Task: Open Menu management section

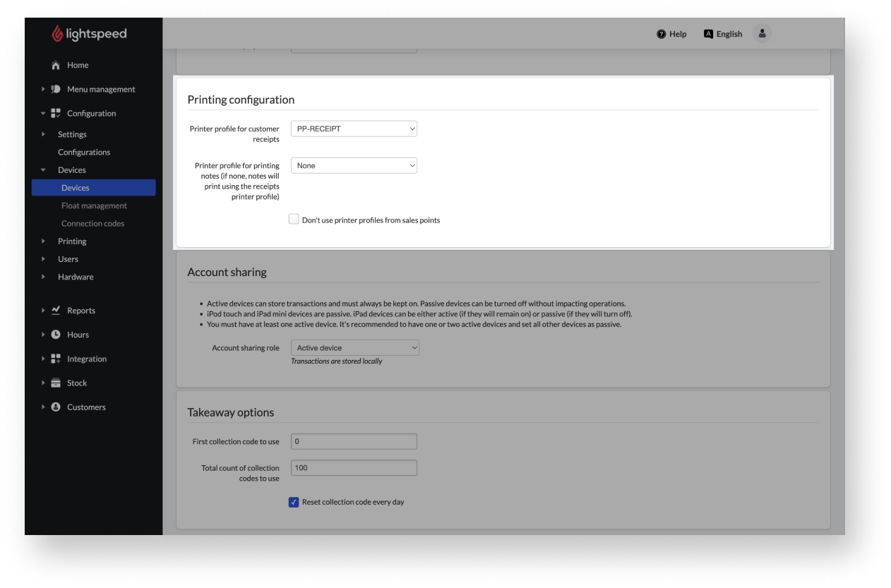Action: pyautogui.click(x=101, y=89)
